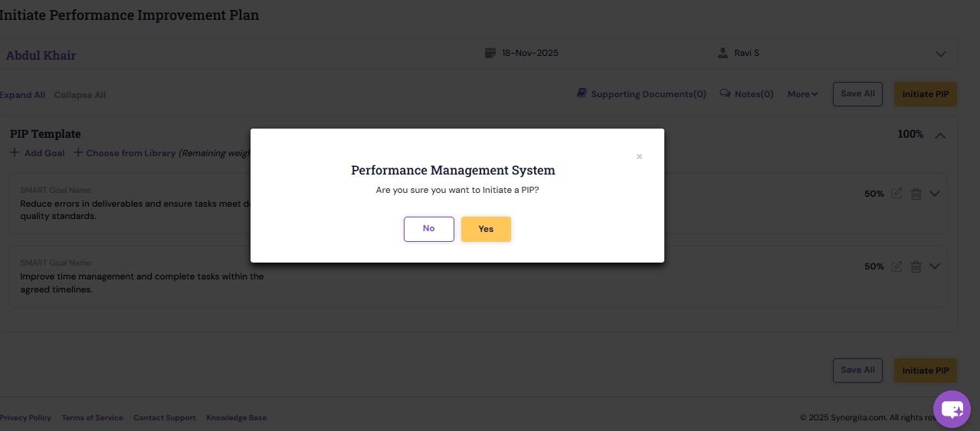The image size is (980, 431).
Task: Open Supporting Documents(0) link
Action: click(x=648, y=94)
